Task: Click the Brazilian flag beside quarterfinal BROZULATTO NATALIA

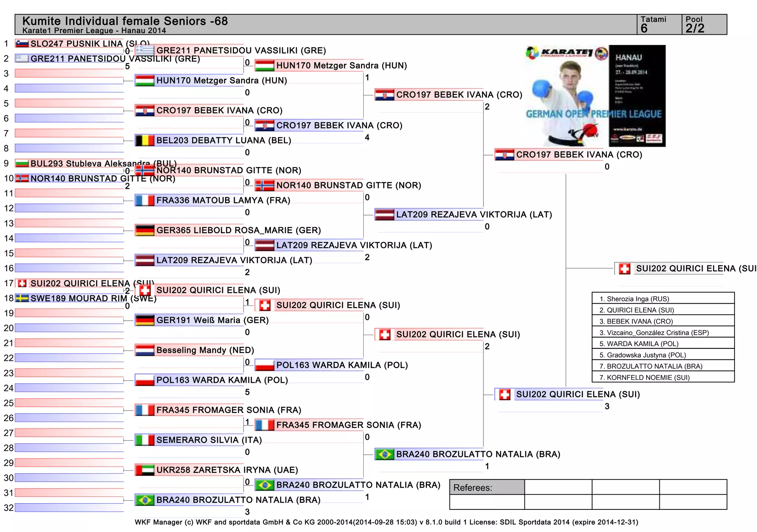Action: coord(384,454)
